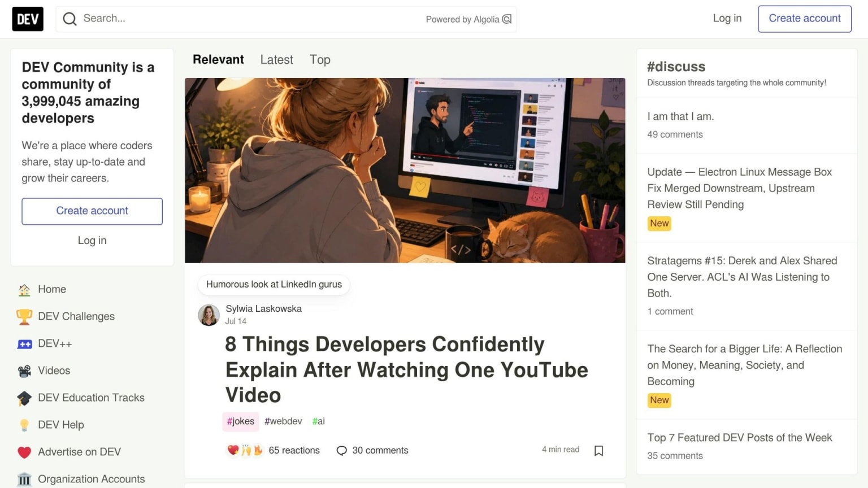Open Advertise on DEV heart icon

[x=24, y=452]
